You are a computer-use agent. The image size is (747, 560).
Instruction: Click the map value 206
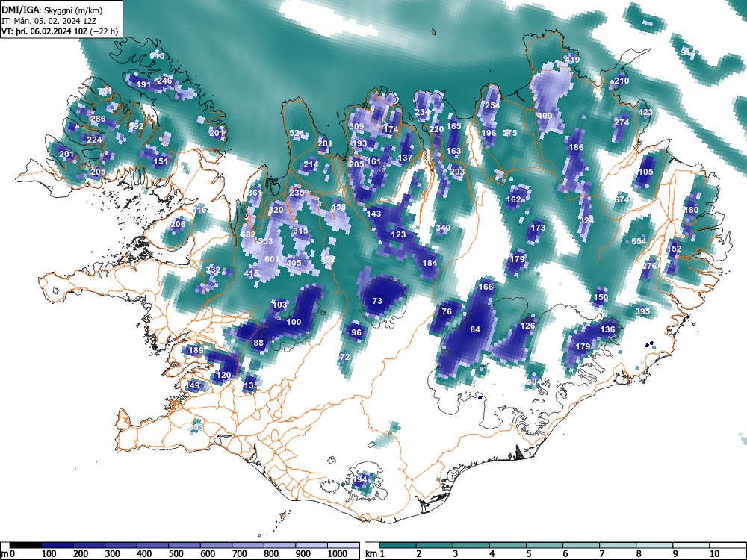pos(178,224)
